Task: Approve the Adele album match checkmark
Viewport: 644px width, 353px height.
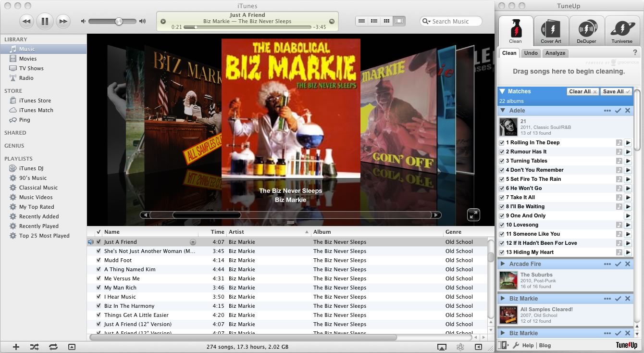Action: [618, 111]
